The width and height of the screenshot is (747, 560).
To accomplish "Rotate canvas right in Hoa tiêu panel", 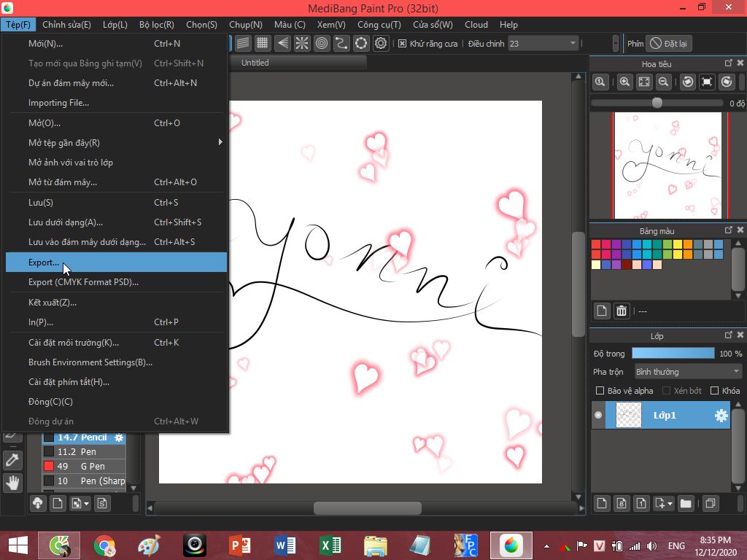I will click(x=727, y=82).
